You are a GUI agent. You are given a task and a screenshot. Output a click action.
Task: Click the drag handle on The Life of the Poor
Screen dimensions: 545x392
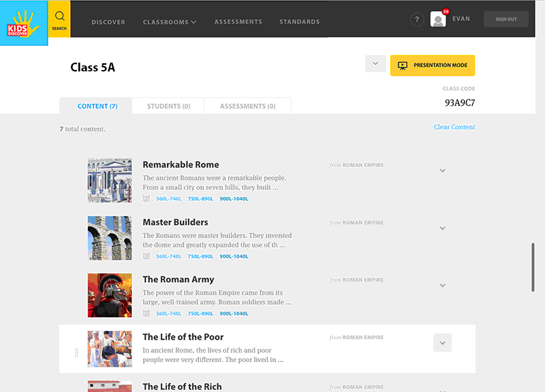pos(76,353)
